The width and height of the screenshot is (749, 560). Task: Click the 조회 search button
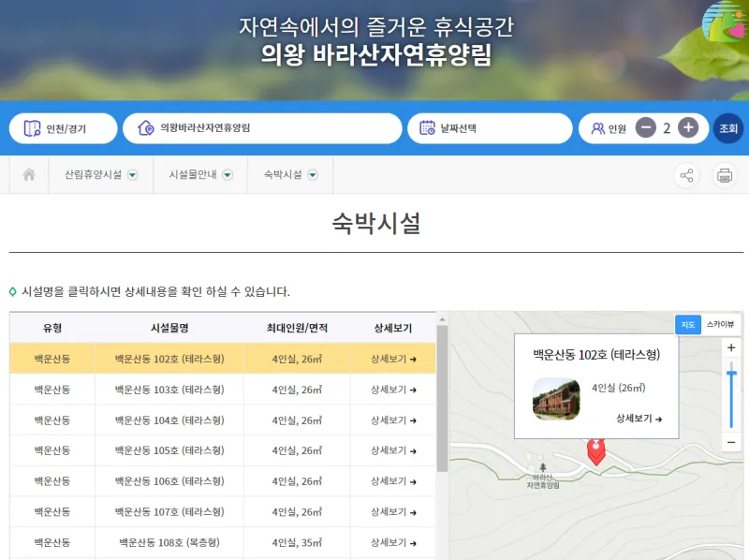pyautogui.click(x=728, y=128)
